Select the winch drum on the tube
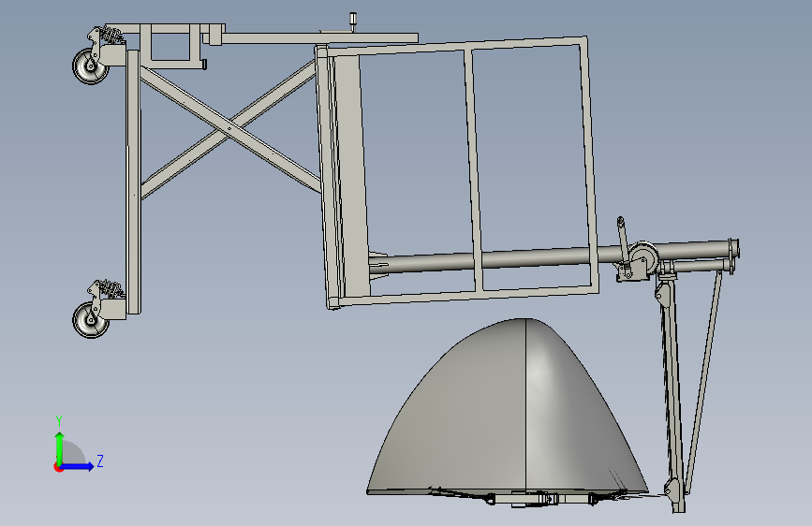Screen dimensions: 812x526 pos(643,256)
